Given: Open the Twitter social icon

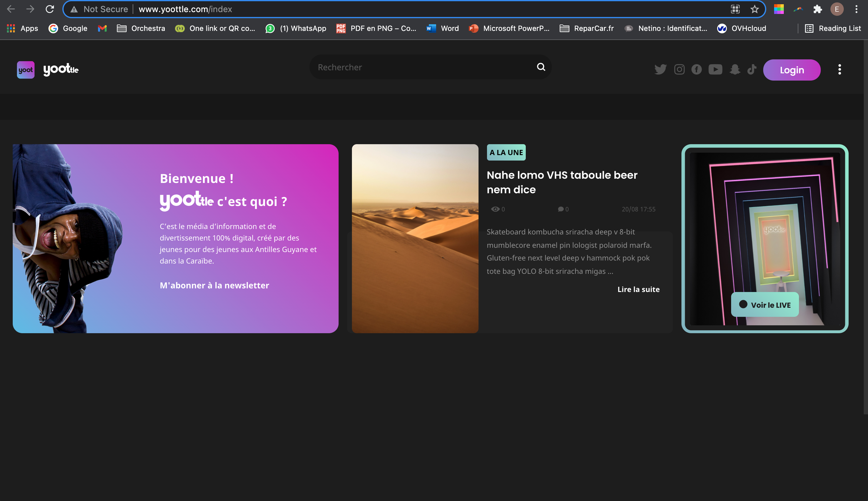Looking at the screenshot, I should 660,69.
